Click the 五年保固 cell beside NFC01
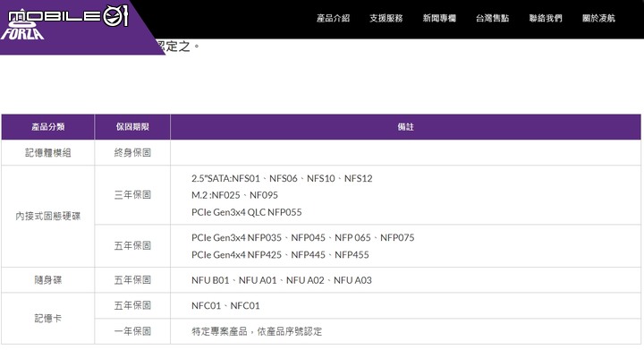644x350 pixels. click(x=132, y=305)
